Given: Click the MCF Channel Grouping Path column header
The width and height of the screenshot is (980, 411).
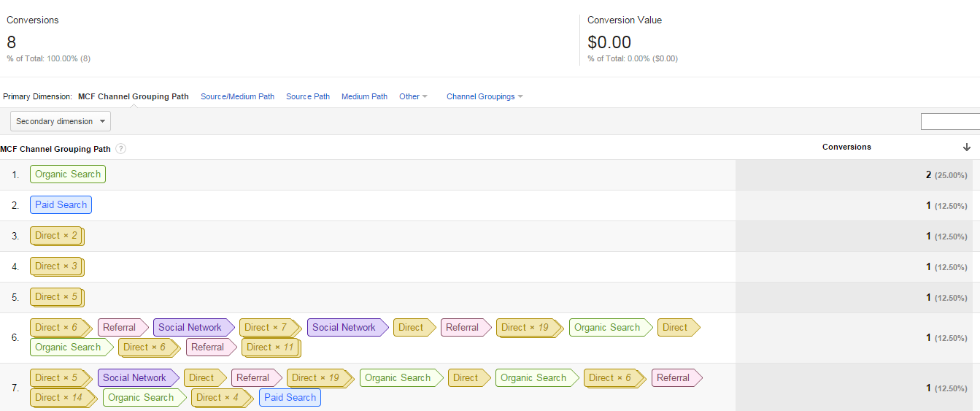Looking at the screenshot, I should (55, 149).
